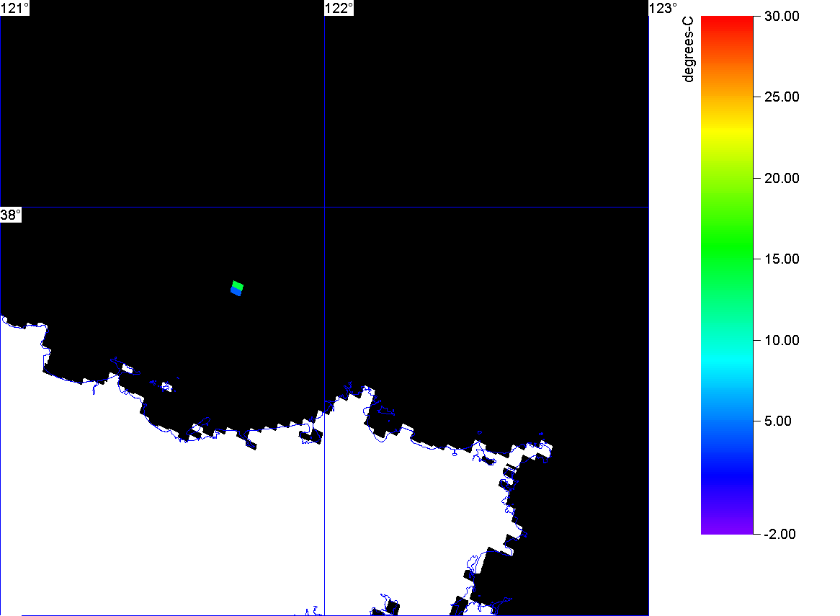The width and height of the screenshot is (840, 616).
Task: Click the yellow band of the color scale
Action: tap(727, 130)
